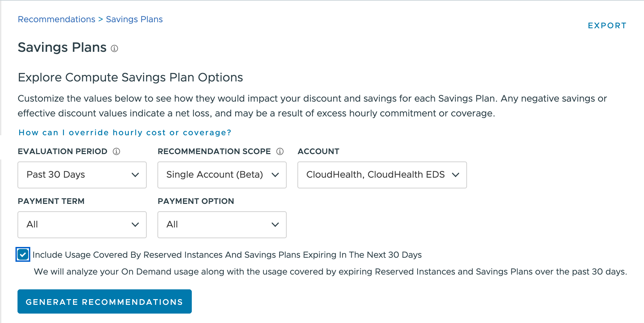
Task: Click the Payment Option dropdown arrow
Action: coord(275,224)
